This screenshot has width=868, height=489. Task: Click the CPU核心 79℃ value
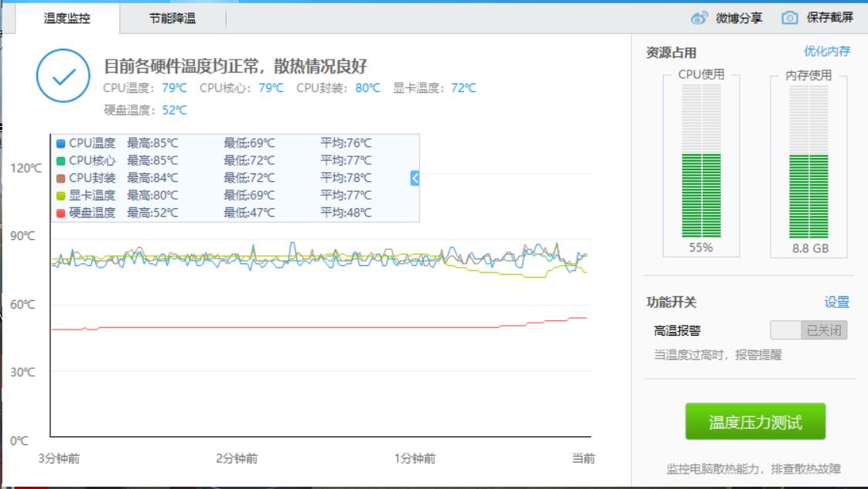(x=272, y=88)
